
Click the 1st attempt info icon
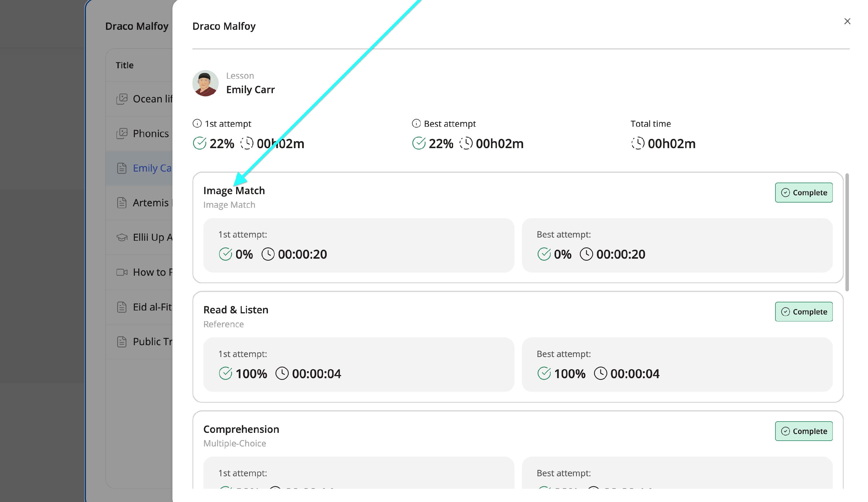[x=197, y=123]
